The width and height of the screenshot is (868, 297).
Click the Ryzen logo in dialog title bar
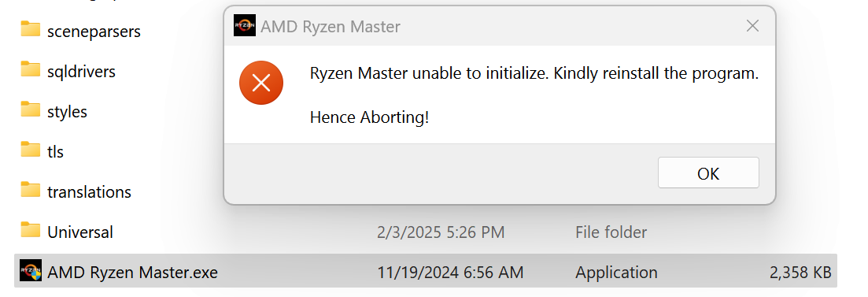[x=245, y=26]
